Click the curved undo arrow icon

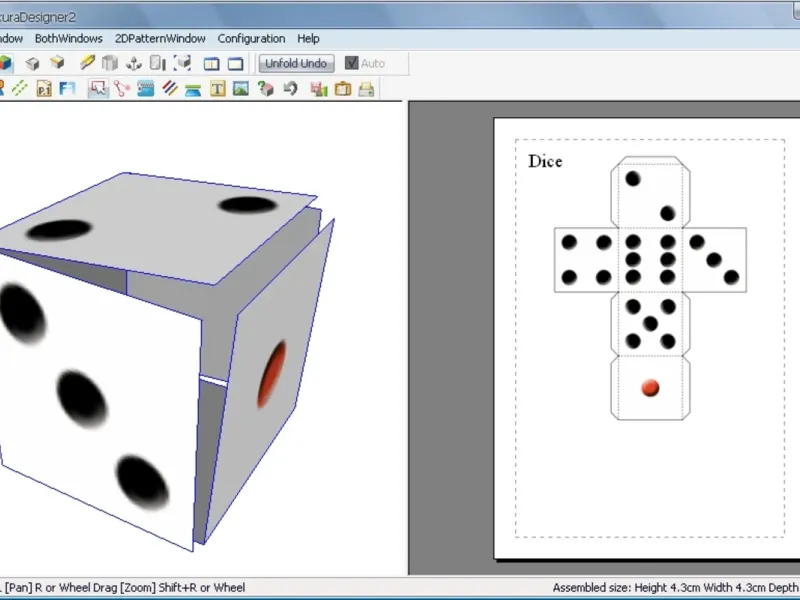(290, 89)
